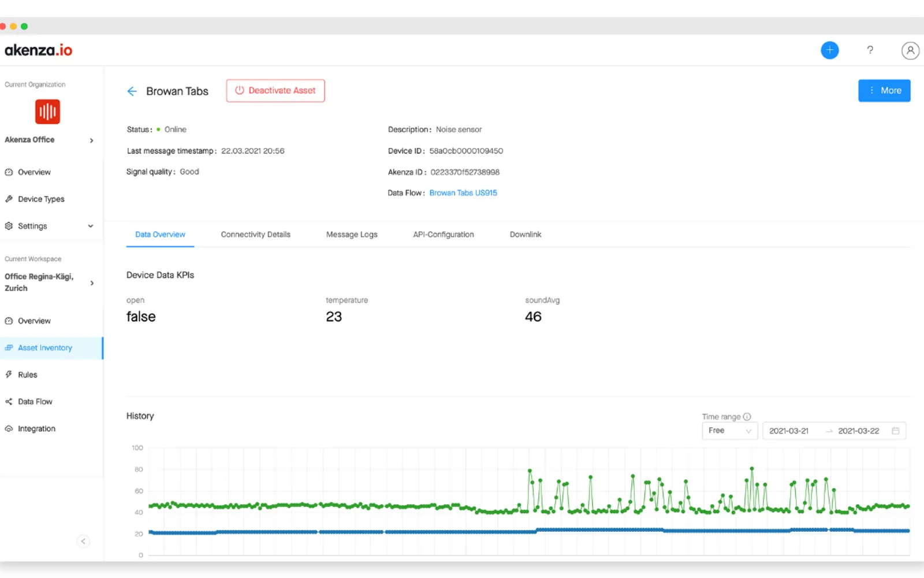Screen dimensions: 924x578
Task: Click the Akenza ID value 0223370f52738998
Action: (x=465, y=172)
